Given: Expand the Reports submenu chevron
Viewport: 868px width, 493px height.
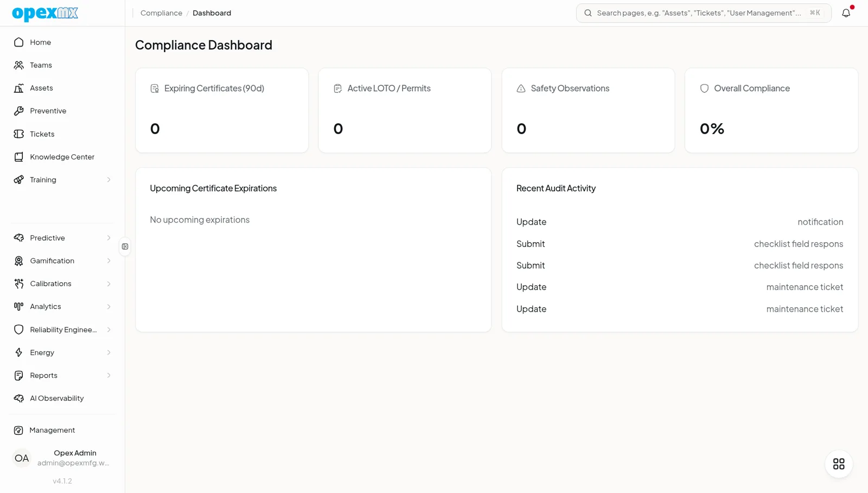Looking at the screenshot, I should pyautogui.click(x=108, y=375).
